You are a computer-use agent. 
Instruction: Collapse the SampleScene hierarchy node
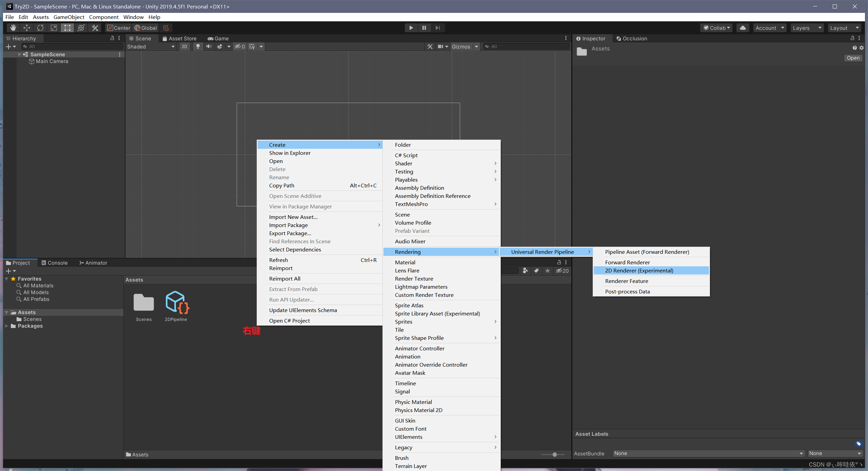pos(19,55)
